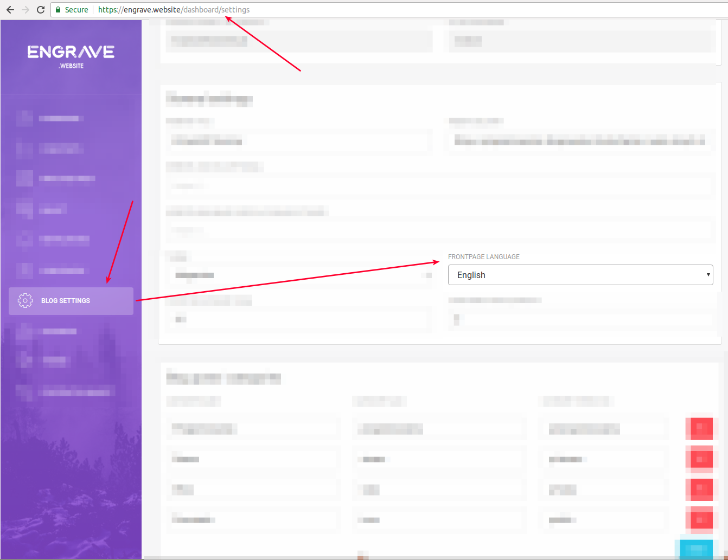Screen dimensions: 728x560
Task: Click the browser back arrow
Action: tap(10, 10)
